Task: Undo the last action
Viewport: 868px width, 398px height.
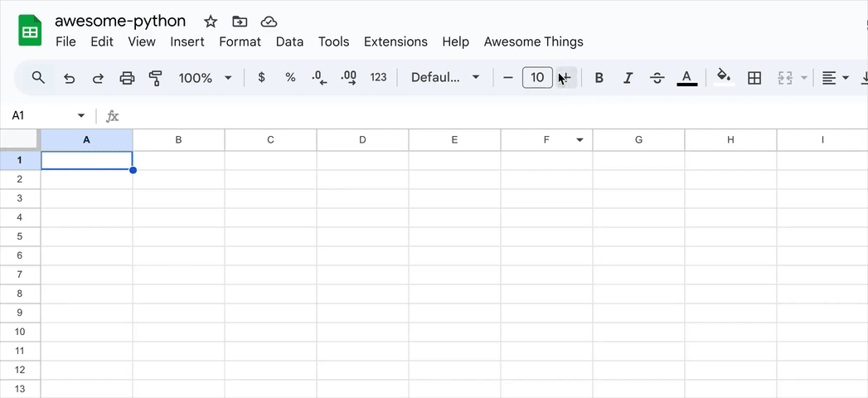Action: [x=69, y=78]
